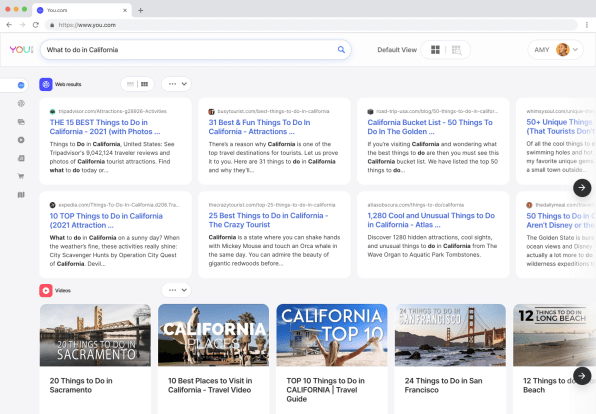596x414 pixels.
Task: Open '10 TOP Things to Do in California' link
Action: click(106, 220)
